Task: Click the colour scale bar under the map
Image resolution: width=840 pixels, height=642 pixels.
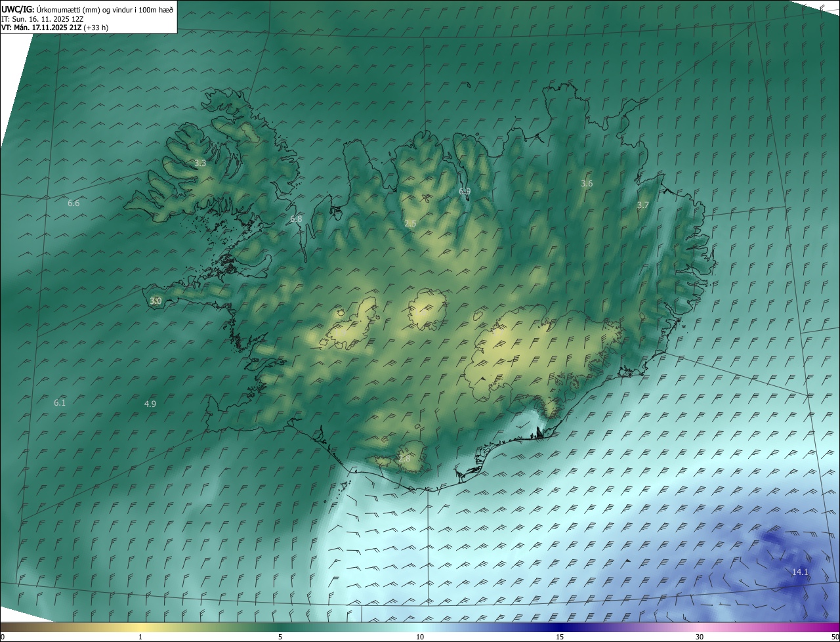Action: pyautogui.click(x=420, y=628)
